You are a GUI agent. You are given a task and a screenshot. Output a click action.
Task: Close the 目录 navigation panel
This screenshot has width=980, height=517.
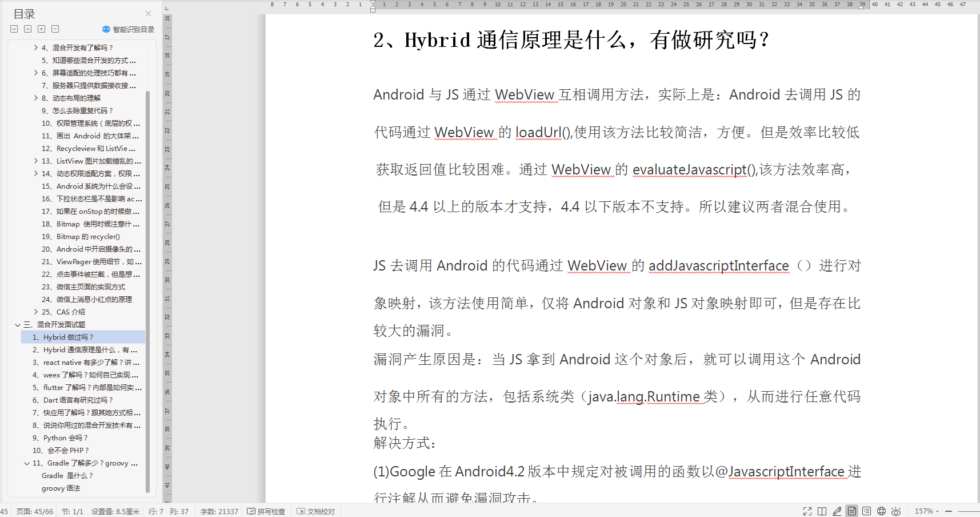click(148, 13)
